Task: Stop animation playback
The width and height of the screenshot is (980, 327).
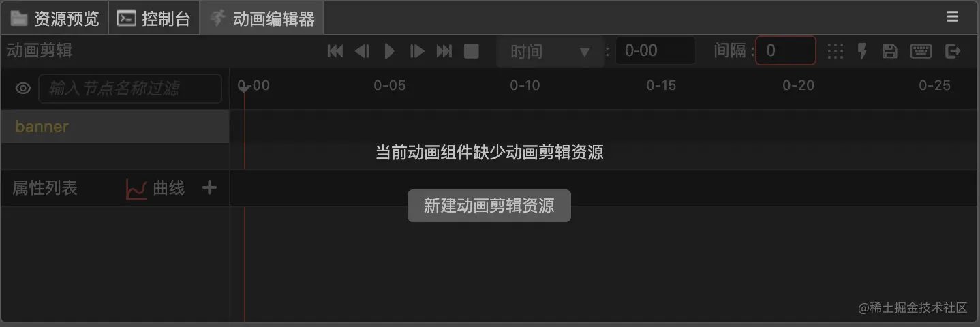Action: [472, 51]
